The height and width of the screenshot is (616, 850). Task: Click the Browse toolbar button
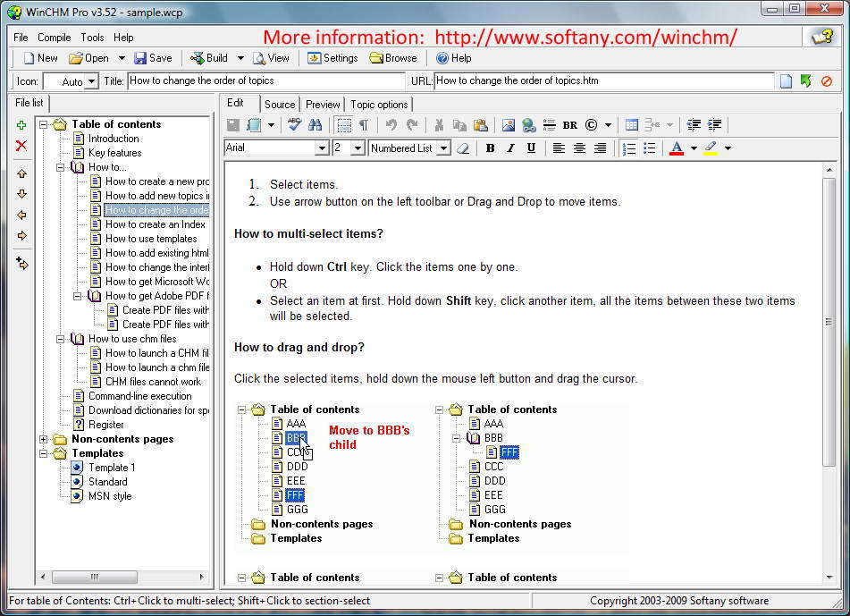click(x=393, y=58)
